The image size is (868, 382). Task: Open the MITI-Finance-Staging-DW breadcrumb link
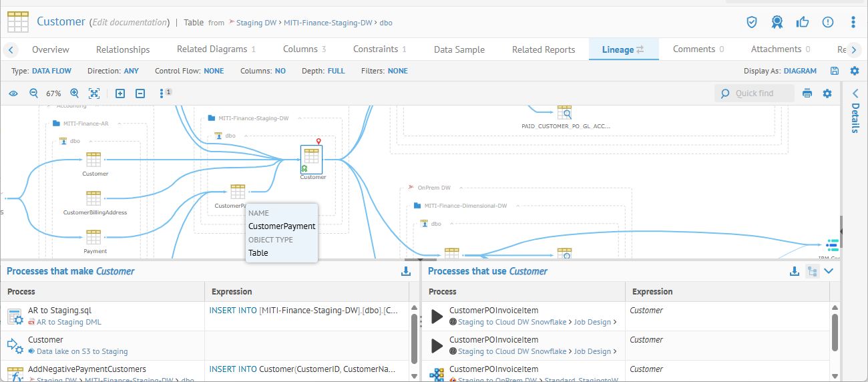coord(328,23)
